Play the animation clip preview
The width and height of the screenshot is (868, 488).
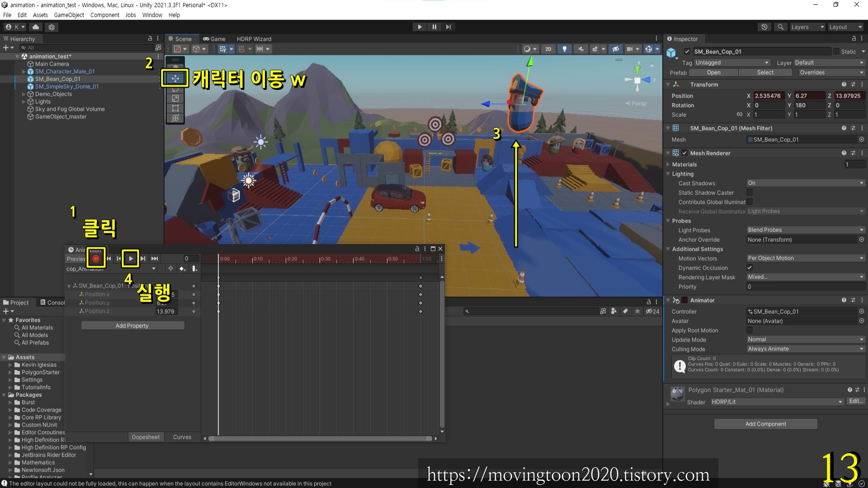pyautogui.click(x=131, y=258)
